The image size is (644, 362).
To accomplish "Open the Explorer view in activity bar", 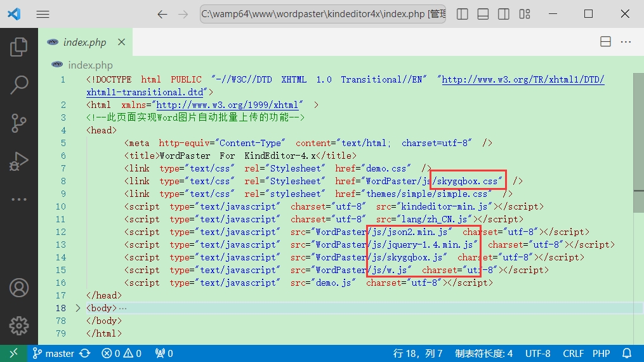I will 19,46.
